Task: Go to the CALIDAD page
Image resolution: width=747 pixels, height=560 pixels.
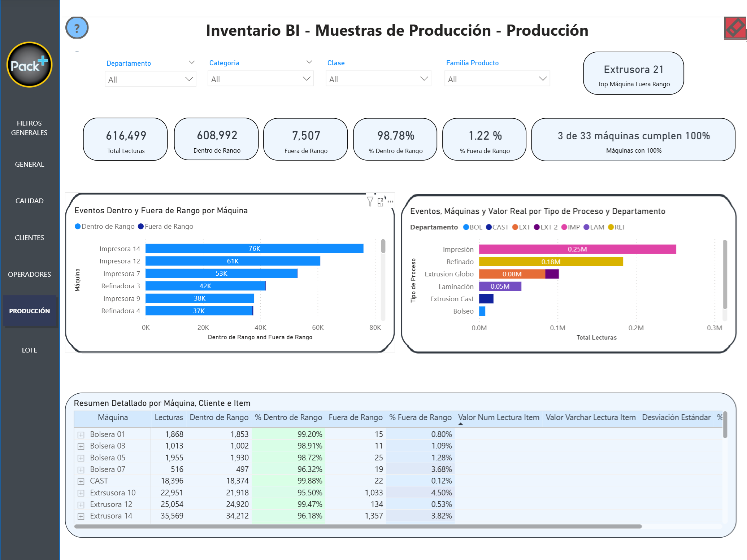Action: pyautogui.click(x=30, y=201)
